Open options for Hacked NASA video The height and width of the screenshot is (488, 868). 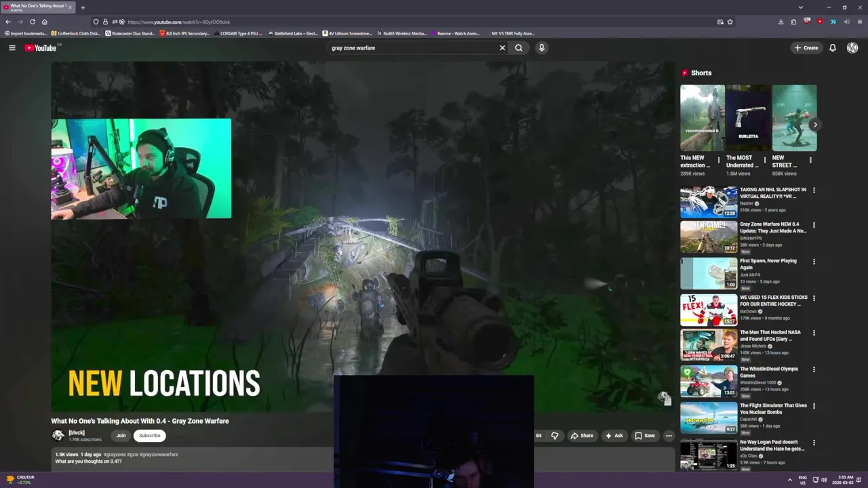[814, 333]
